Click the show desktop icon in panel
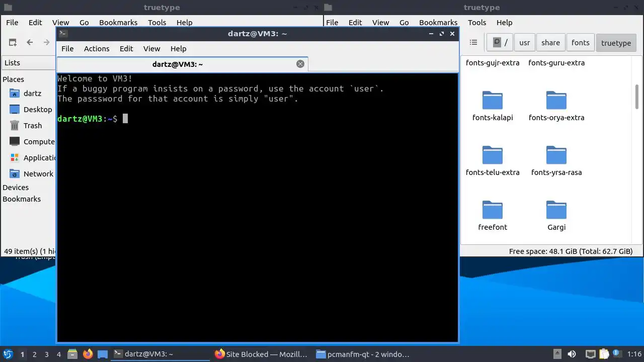The height and width of the screenshot is (362, 644). (x=103, y=354)
